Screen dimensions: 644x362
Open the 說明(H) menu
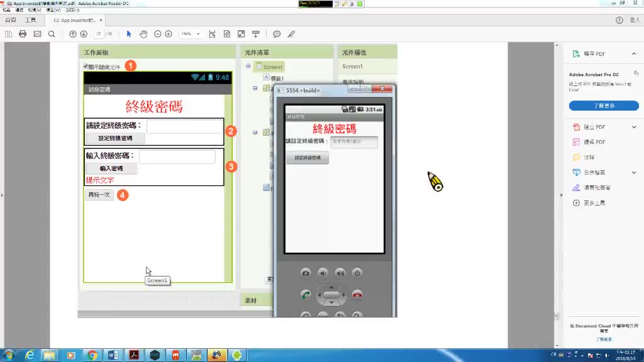click(72, 10)
